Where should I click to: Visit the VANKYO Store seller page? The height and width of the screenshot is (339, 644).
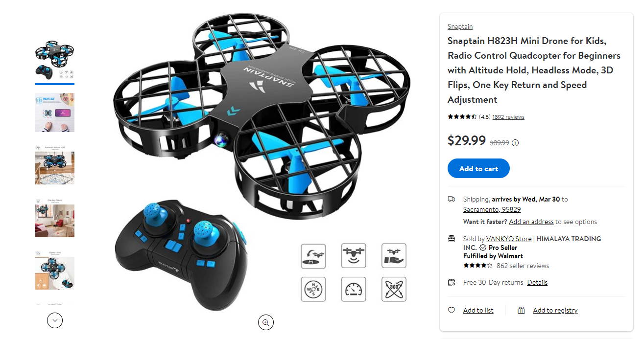[508, 239]
